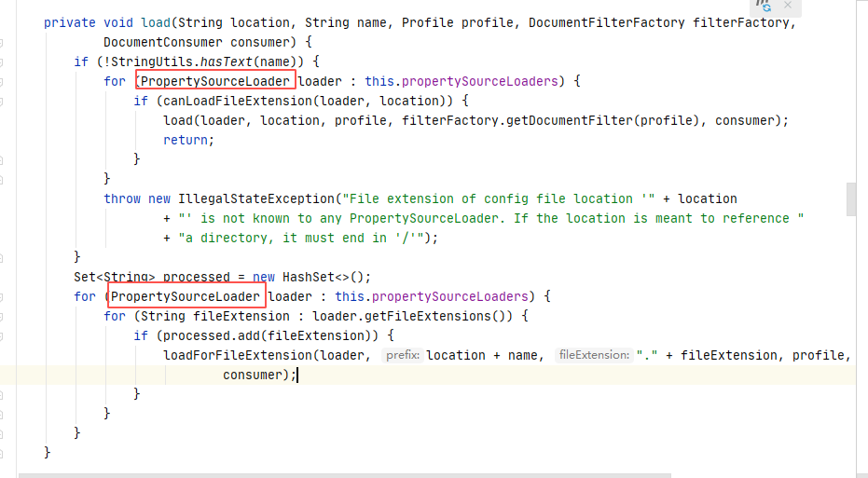Click the horizontal scrollbar at the bottom
Screen dimensions: 868x478
[344, 475]
